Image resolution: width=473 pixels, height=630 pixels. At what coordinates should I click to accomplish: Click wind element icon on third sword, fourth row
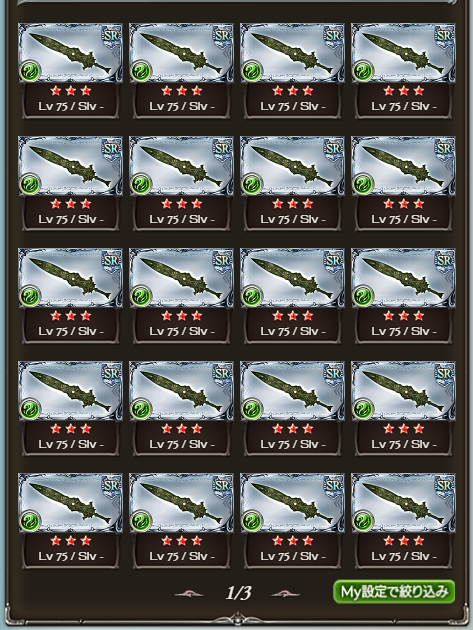pos(252,409)
